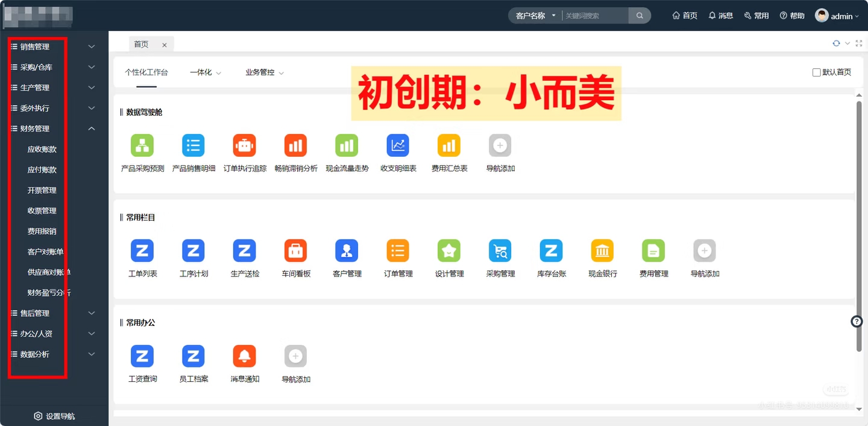Viewport: 868px width, 426px height.
Task: Open 开票管理 in the sidebar
Action: [42, 190]
